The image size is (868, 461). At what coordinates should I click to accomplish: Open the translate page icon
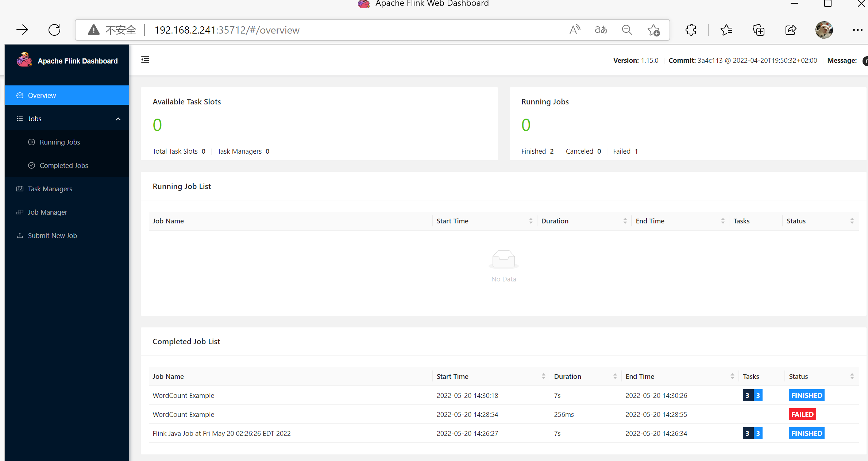pyautogui.click(x=601, y=30)
